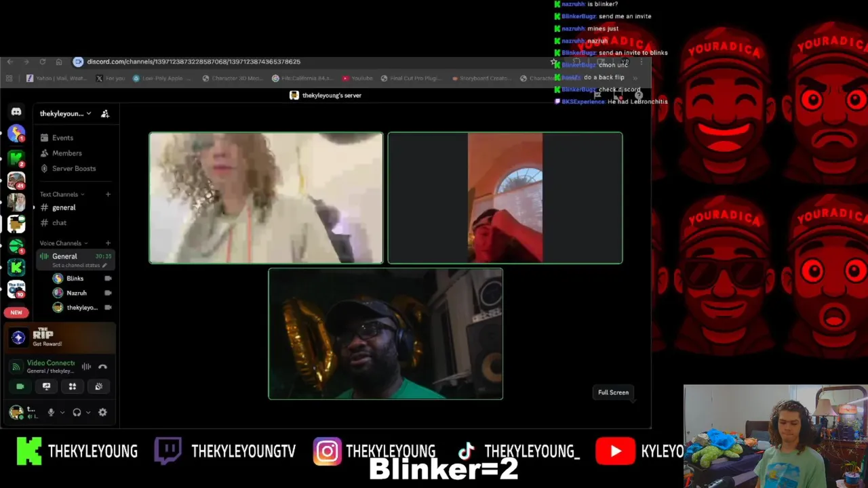Viewport: 868px width, 488px height.
Task: Click the browser forward arrow
Action: (x=26, y=62)
